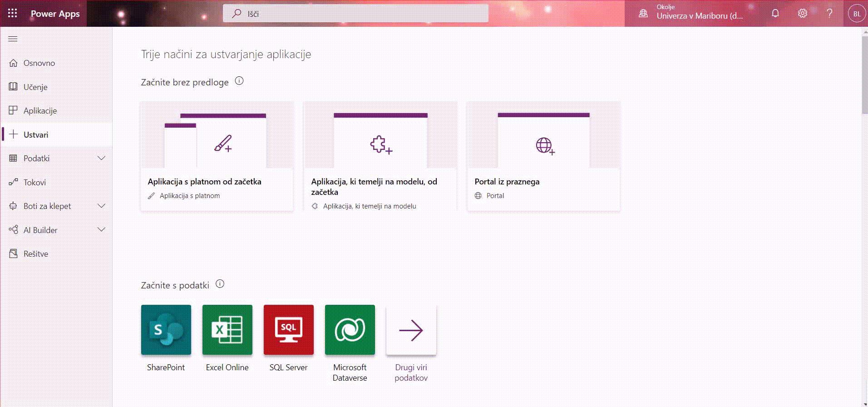Click the Aplikacija s platnom subtitle

point(190,195)
